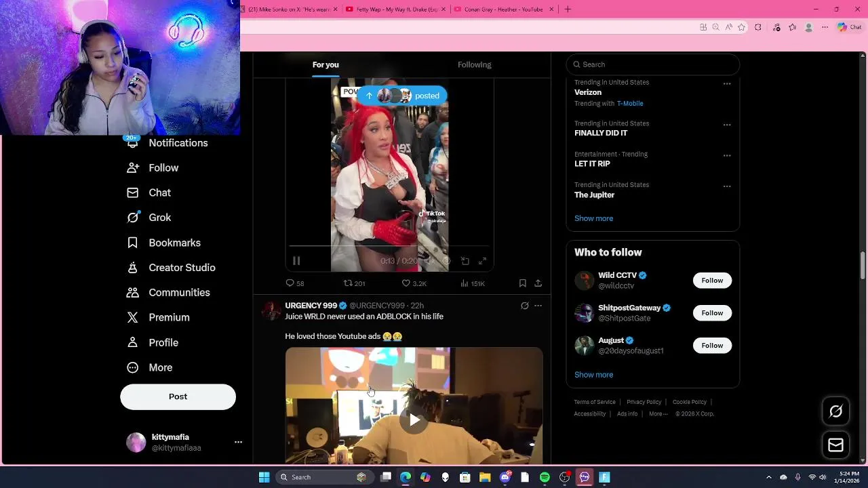
Task: Open the floating messages envelope button
Action: coord(835,445)
